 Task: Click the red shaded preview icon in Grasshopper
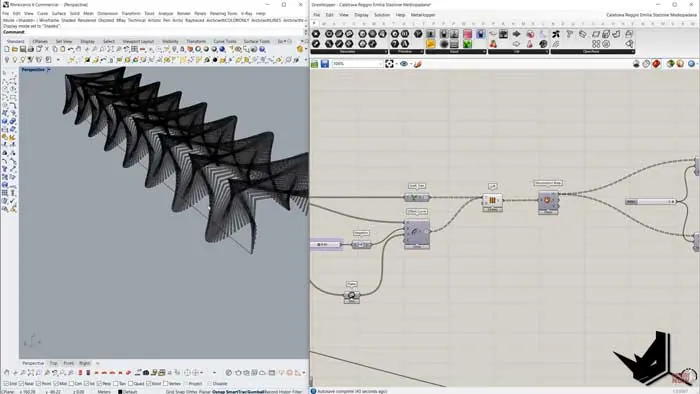point(656,64)
